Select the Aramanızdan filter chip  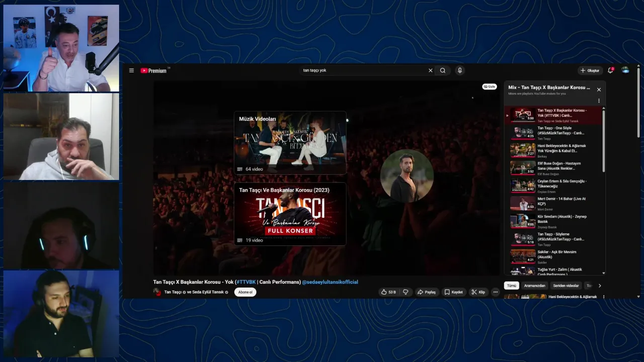click(x=534, y=286)
